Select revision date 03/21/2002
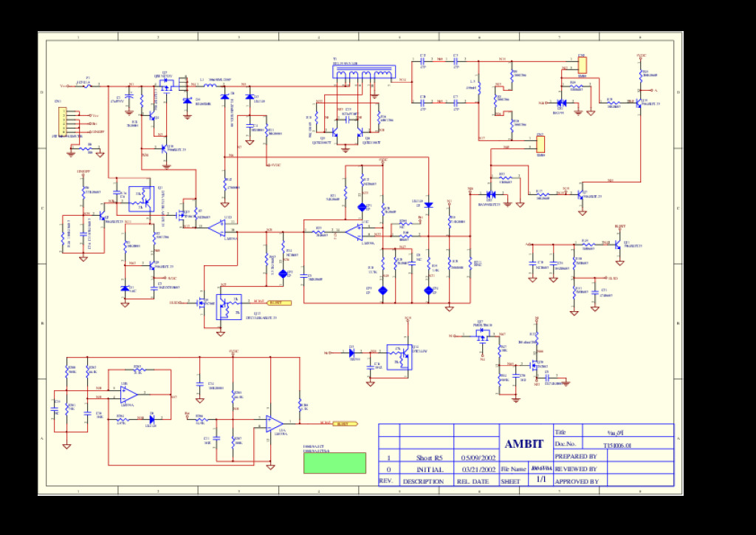 click(x=478, y=469)
